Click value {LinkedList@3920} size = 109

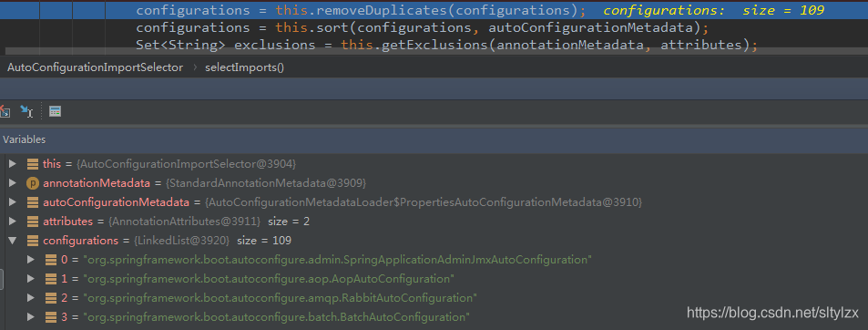[212, 241]
